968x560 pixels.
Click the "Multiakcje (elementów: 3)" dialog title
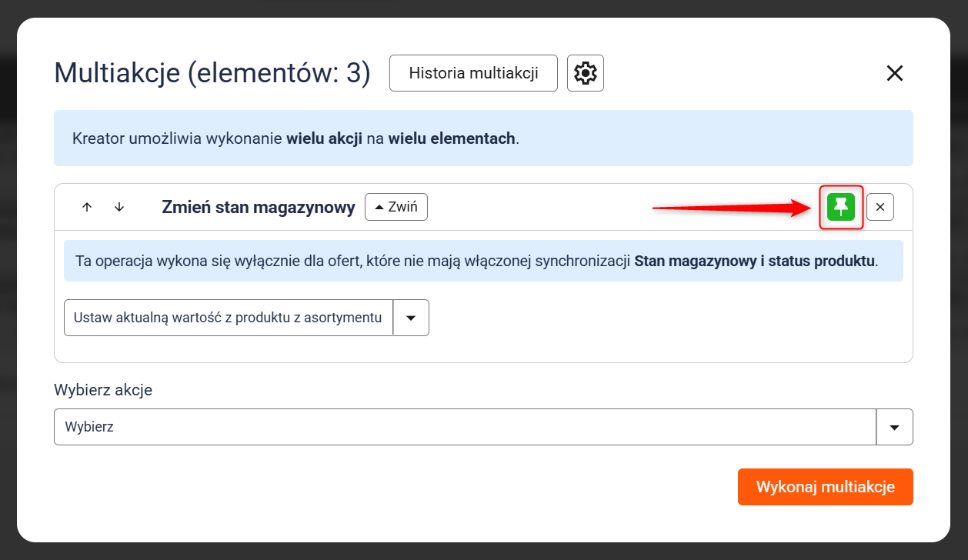point(212,74)
